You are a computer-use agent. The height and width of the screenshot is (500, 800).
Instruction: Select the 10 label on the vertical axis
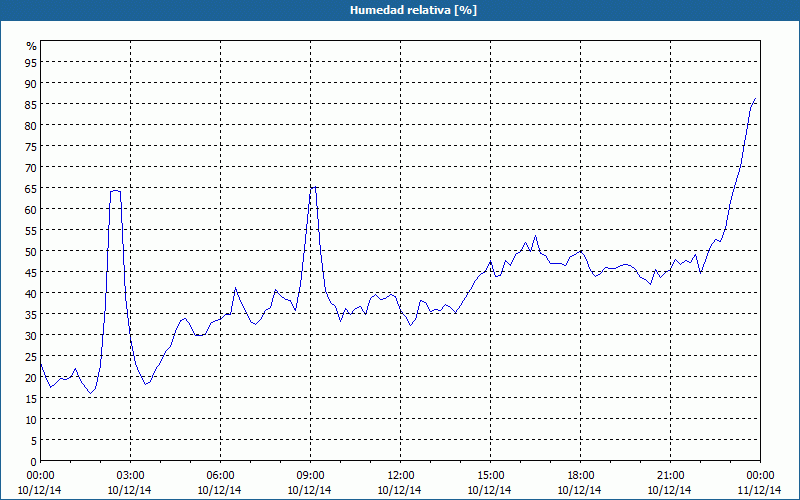click(x=32, y=419)
